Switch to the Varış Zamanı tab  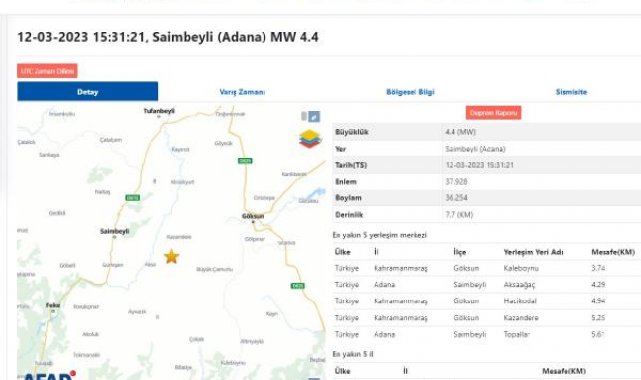click(242, 92)
